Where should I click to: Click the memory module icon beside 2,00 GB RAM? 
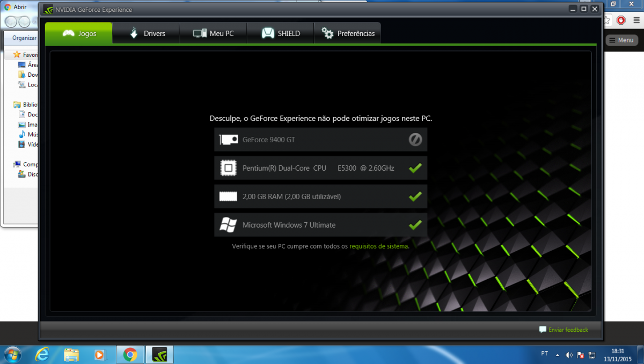229,196
